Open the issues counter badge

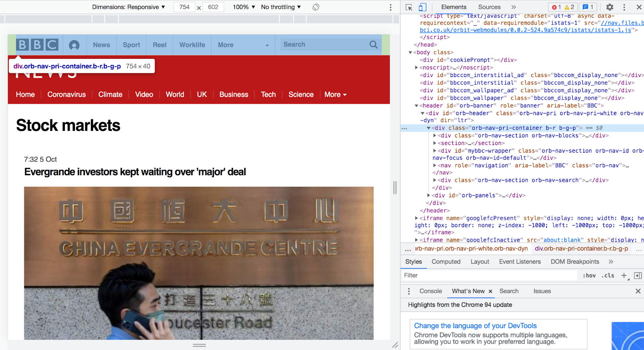point(588,7)
